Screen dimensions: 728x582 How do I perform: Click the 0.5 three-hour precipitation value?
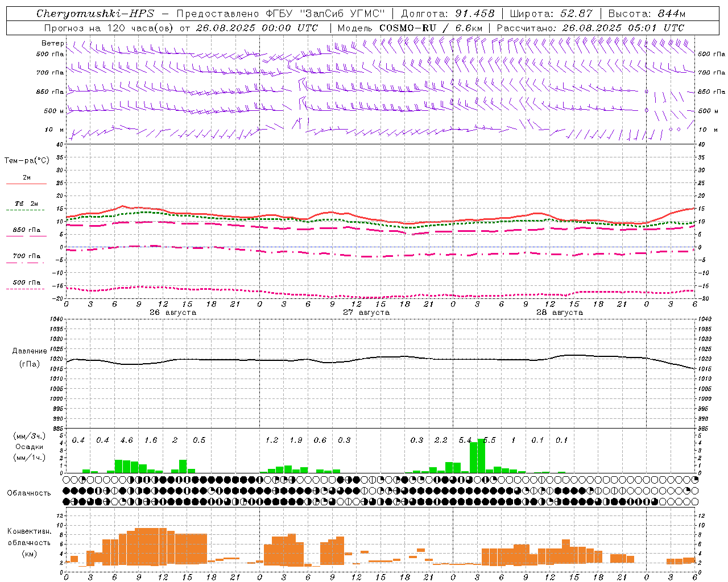(199, 440)
